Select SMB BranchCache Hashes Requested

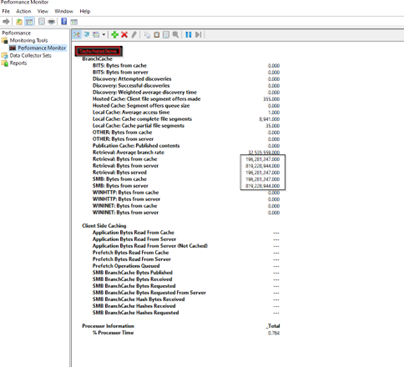click(136, 312)
